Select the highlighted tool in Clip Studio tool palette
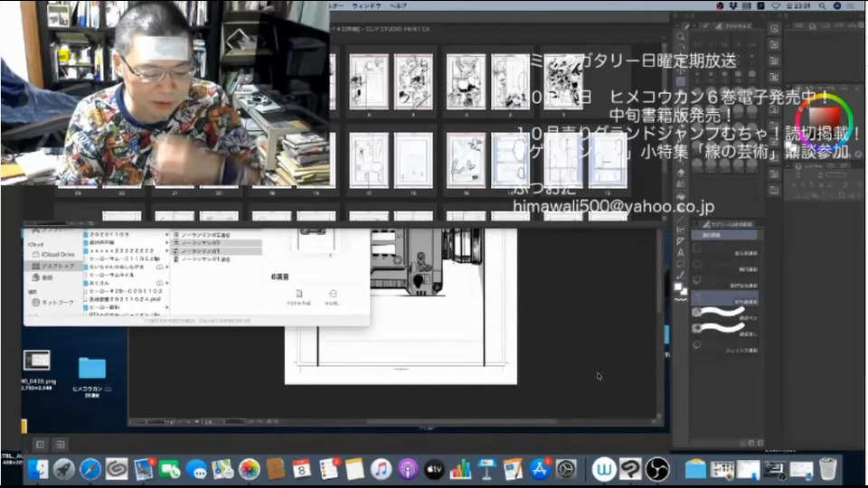 pyautogui.click(x=680, y=82)
